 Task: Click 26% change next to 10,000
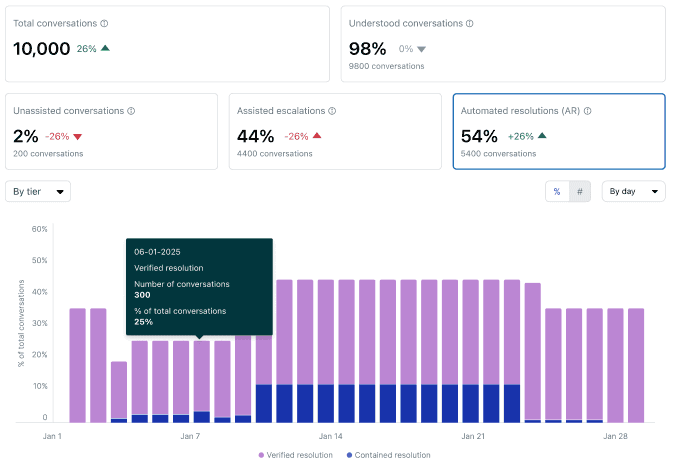[x=86, y=49]
